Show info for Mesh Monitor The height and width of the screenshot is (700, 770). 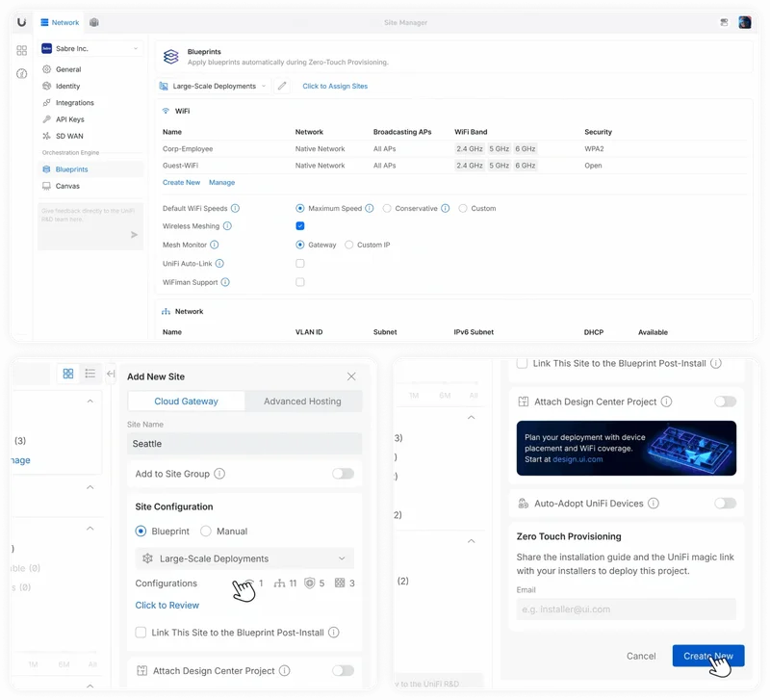(x=215, y=245)
